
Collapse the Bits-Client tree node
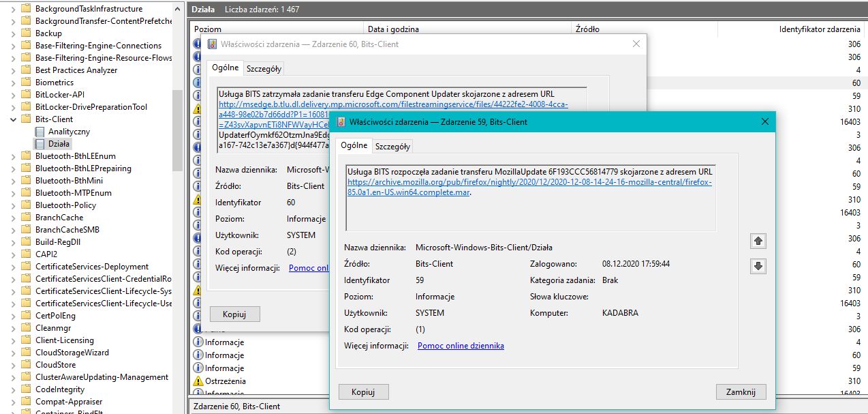tap(13, 119)
